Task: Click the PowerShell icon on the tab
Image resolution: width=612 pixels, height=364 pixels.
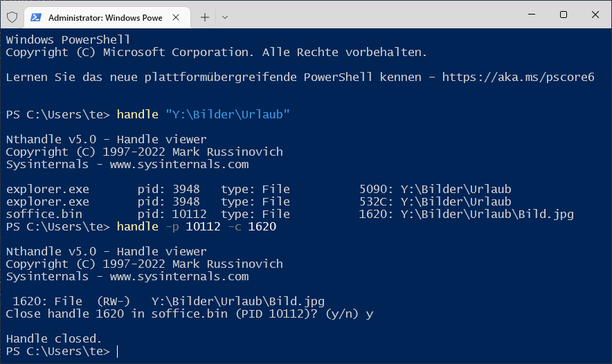Action: [36, 17]
